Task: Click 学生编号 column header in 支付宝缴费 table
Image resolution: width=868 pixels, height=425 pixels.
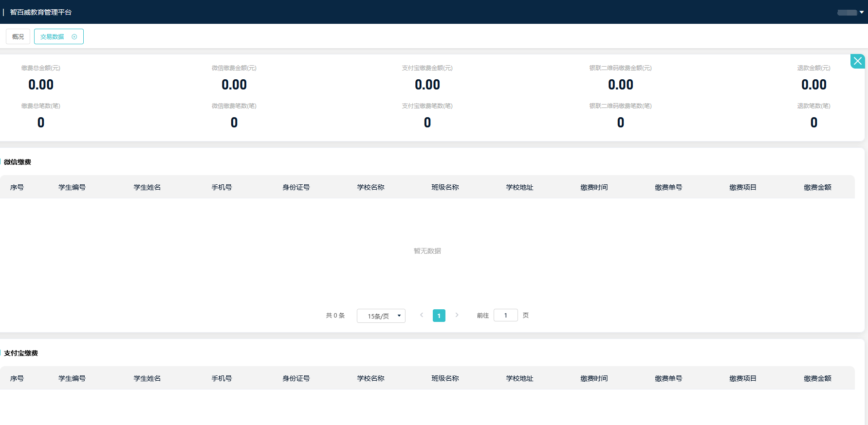Action: point(72,378)
